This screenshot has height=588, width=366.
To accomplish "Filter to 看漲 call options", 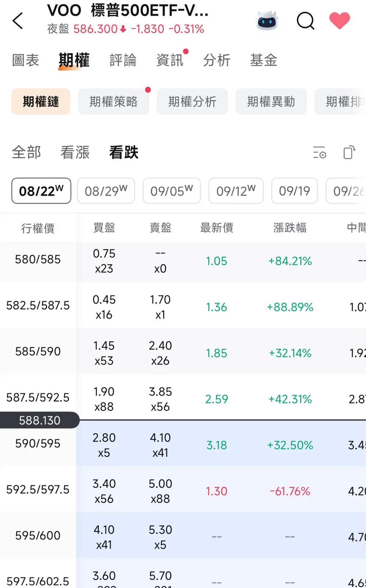I will (75, 152).
